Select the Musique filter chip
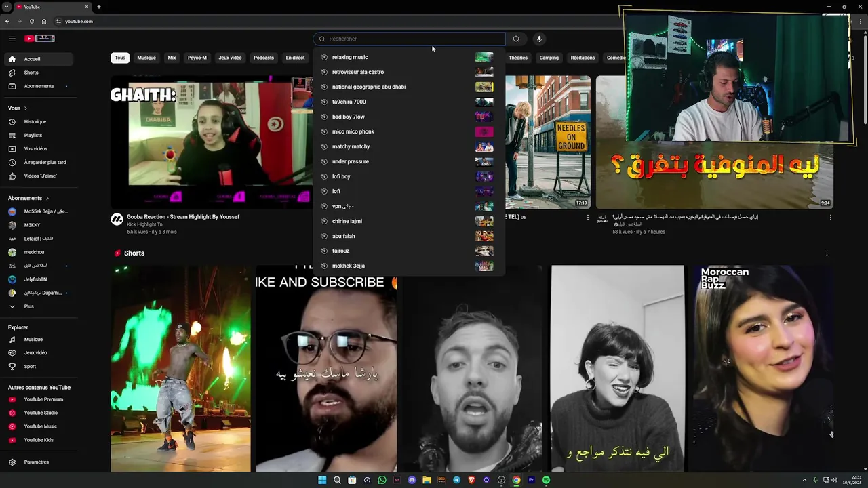 point(146,58)
